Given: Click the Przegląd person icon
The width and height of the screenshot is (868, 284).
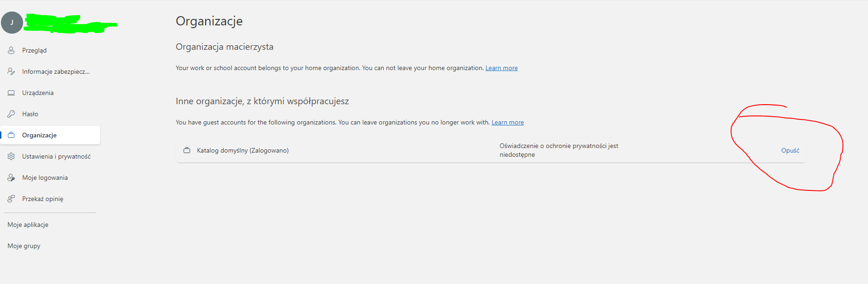Looking at the screenshot, I should click(11, 50).
